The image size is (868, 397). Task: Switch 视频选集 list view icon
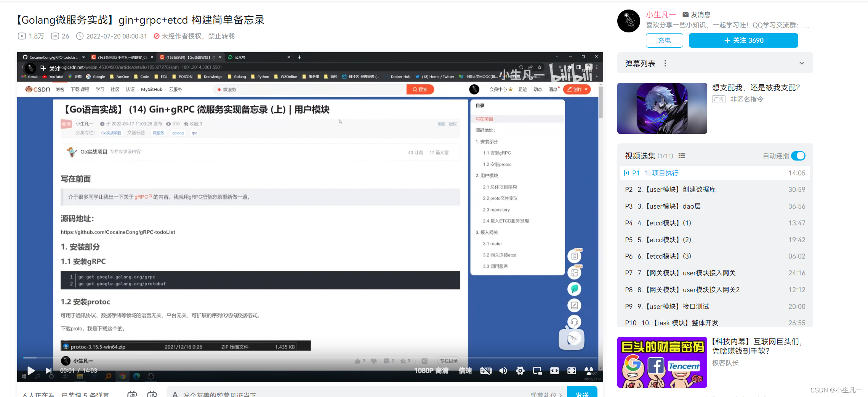point(682,156)
